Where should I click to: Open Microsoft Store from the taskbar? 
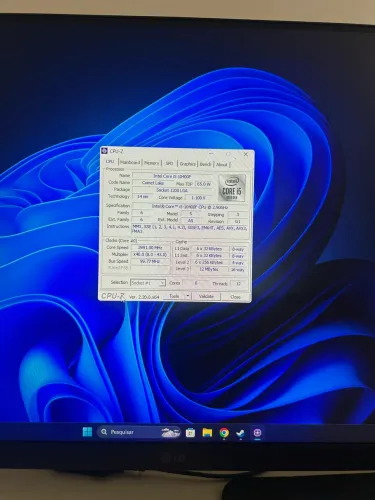[x=190, y=433]
